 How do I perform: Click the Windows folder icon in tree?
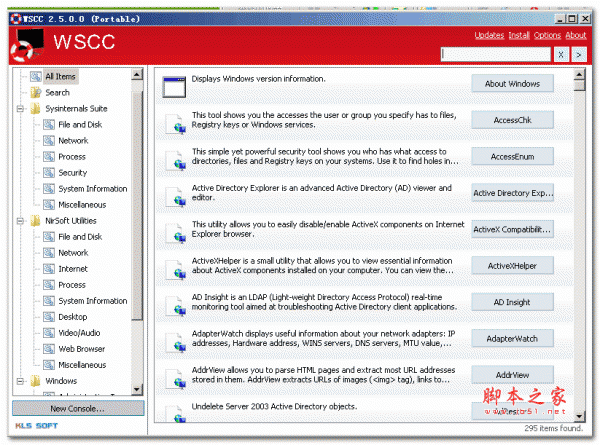[36, 380]
